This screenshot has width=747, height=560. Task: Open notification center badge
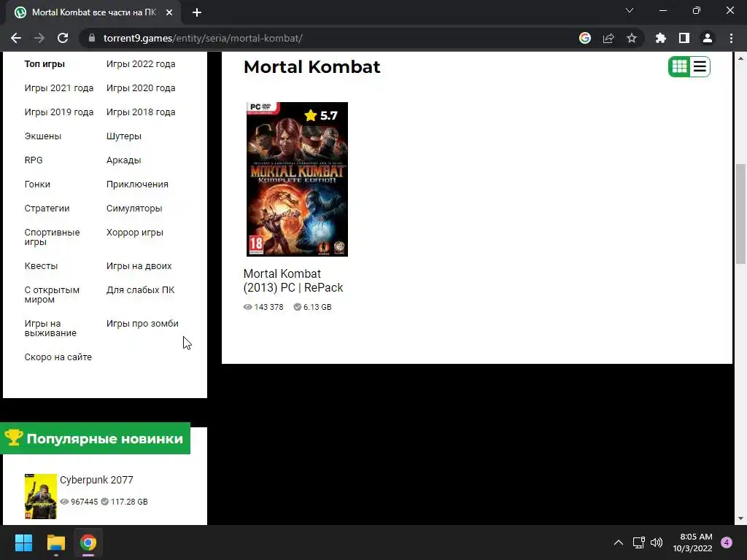[727, 542]
